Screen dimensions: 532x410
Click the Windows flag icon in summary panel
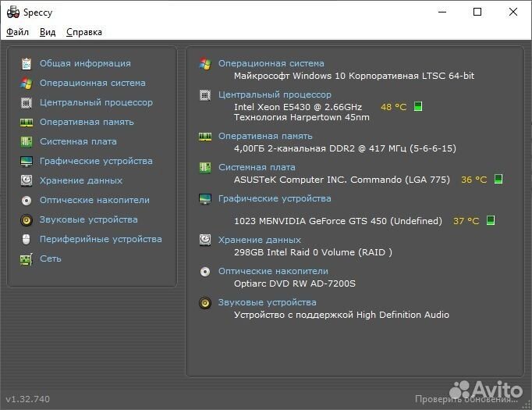click(x=205, y=63)
